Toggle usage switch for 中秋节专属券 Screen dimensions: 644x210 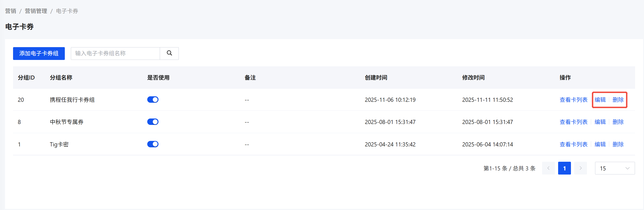[x=153, y=122]
